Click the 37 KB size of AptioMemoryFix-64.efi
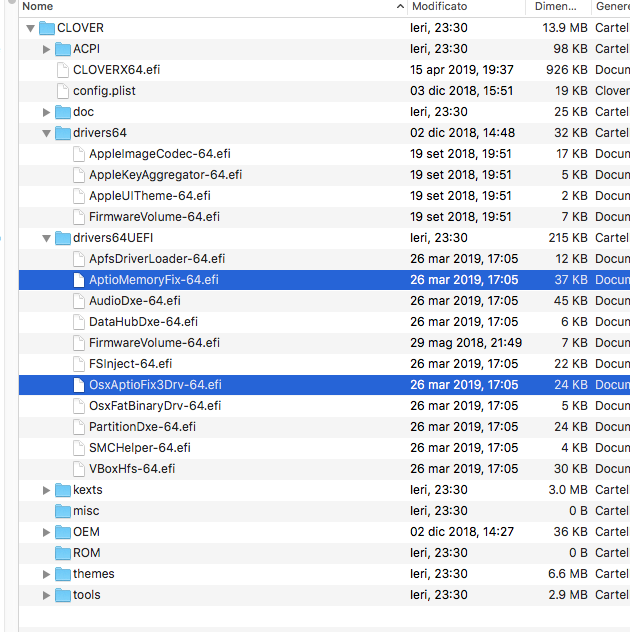The height and width of the screenshot is (632, 630). point(571,280)
